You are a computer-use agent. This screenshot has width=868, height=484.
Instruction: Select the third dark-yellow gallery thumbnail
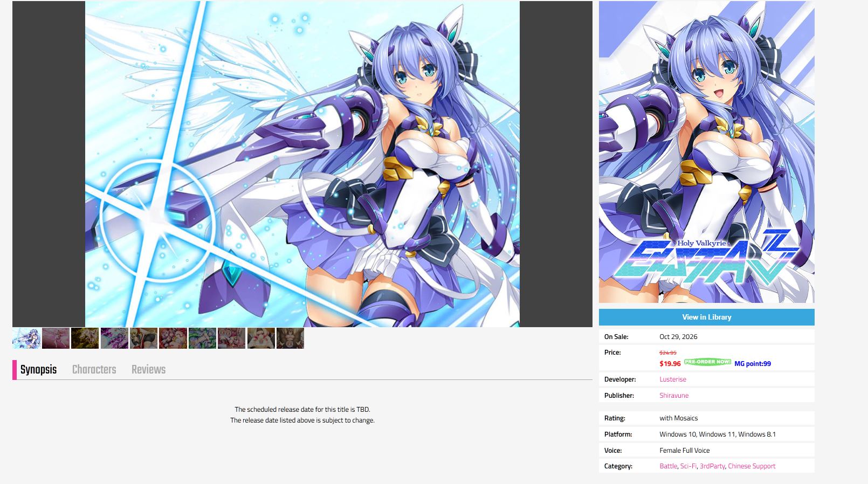point(85,338)
